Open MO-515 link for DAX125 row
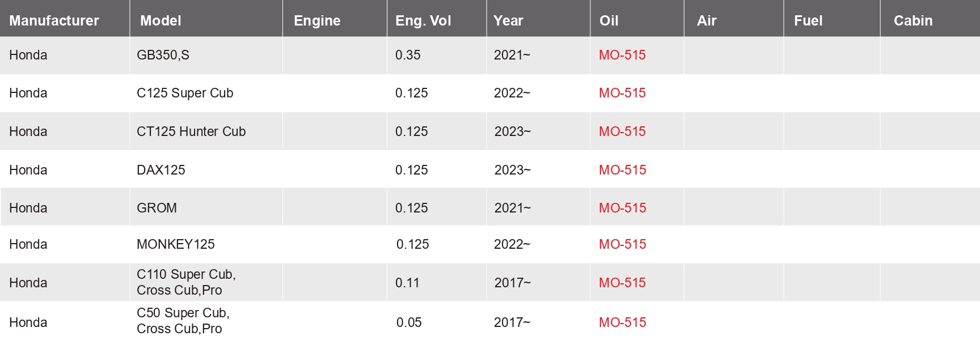 (623, 170)
